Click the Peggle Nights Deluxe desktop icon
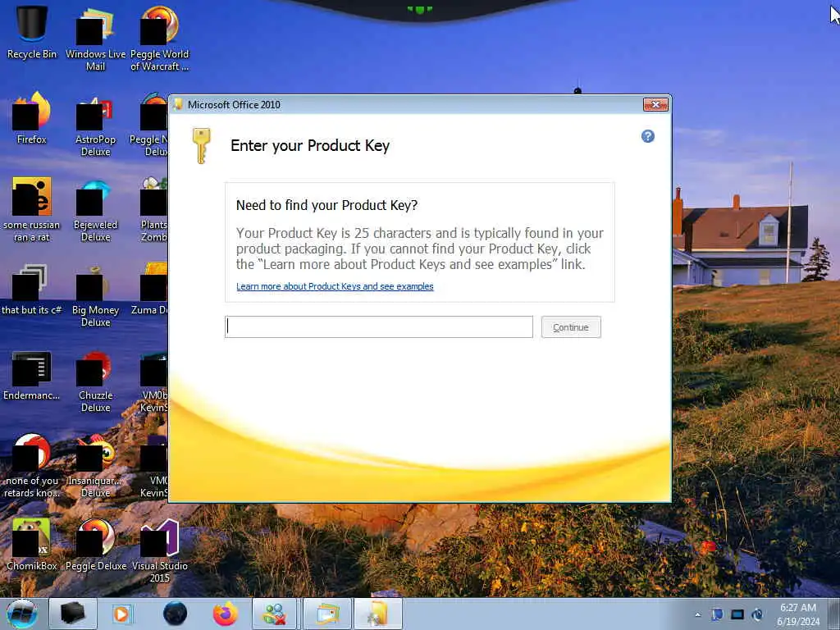 [x=150, y=125]
